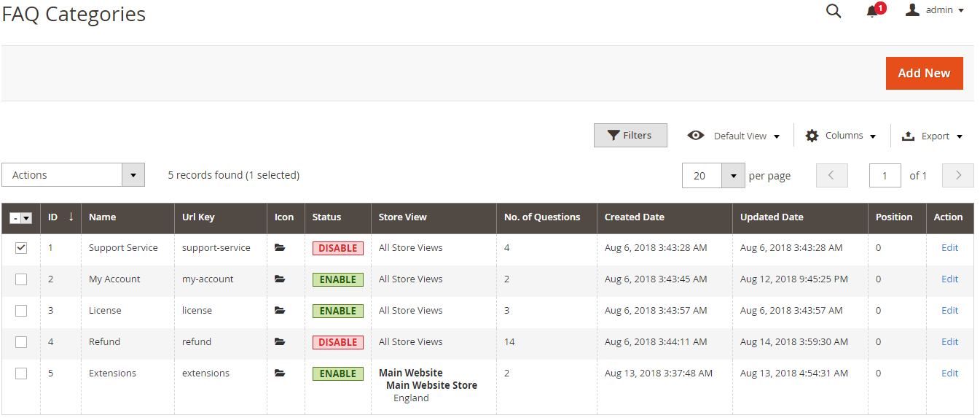Open the Columns dropdown
Image resolution: width=980 pixels, height=418 pixels.
pos(841,136)
